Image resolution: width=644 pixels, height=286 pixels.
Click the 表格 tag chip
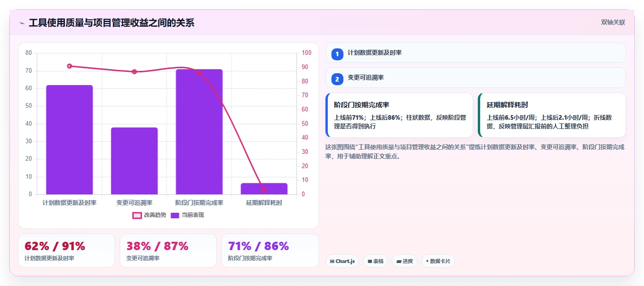coord(375,261)
